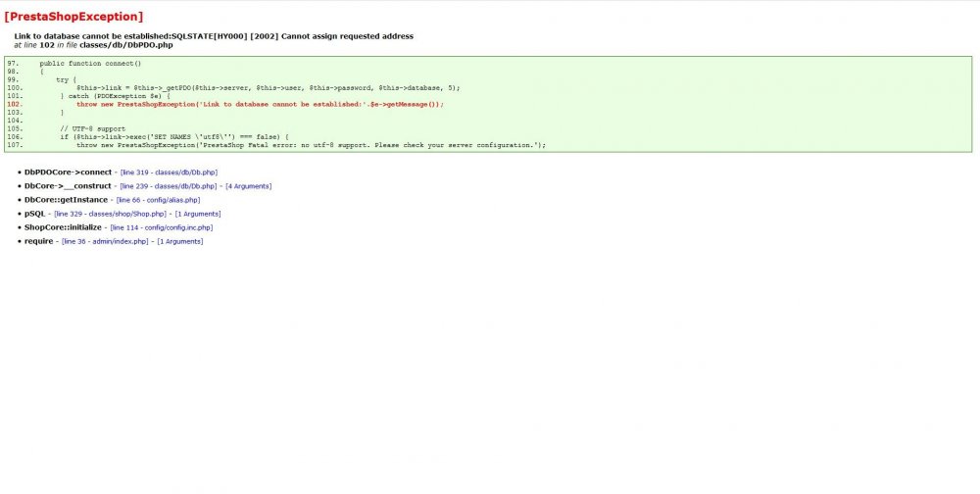The height and width of the screenshot is (494, 980).
Task: Click the 'DbCore->__construct' stack entry
Action: click(x=68, y=186)
